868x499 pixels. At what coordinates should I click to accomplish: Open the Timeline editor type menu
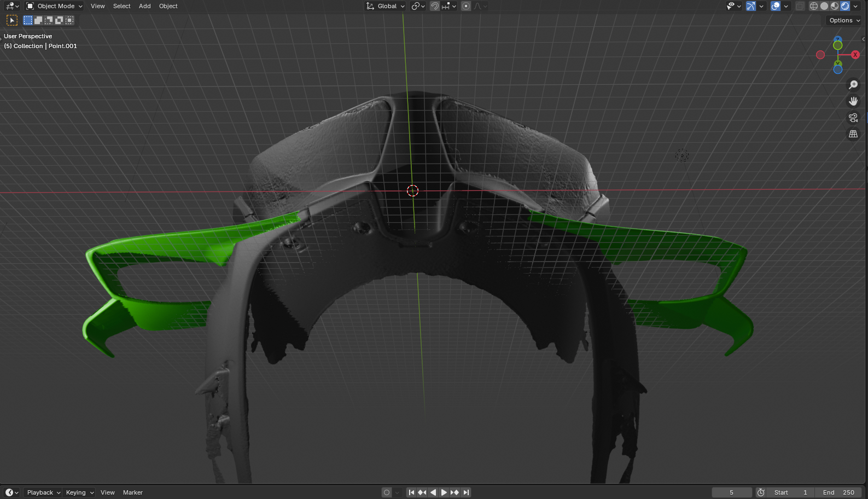[11, 492]
